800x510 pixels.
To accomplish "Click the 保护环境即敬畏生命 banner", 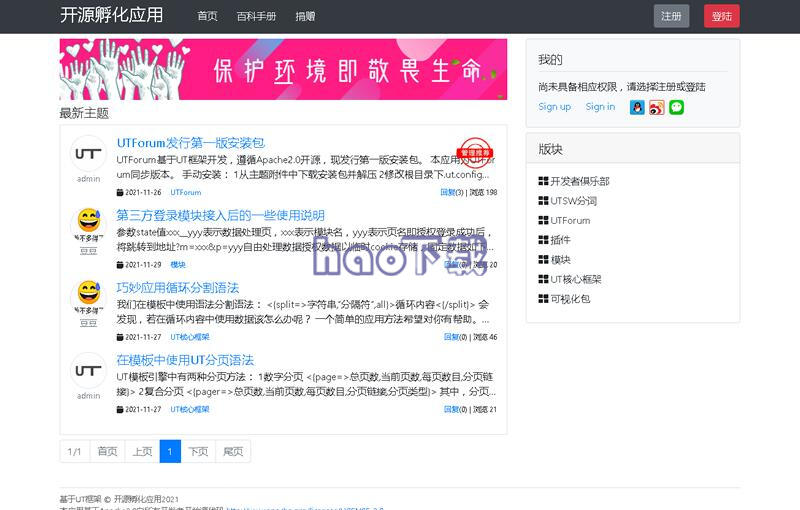I will (283, 69).
